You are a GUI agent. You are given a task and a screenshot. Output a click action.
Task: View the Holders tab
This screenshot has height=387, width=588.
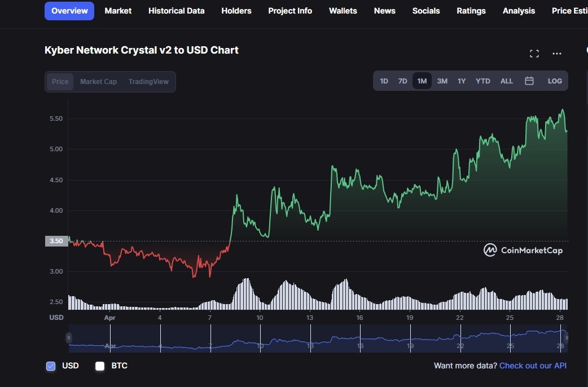click(236, 11)
